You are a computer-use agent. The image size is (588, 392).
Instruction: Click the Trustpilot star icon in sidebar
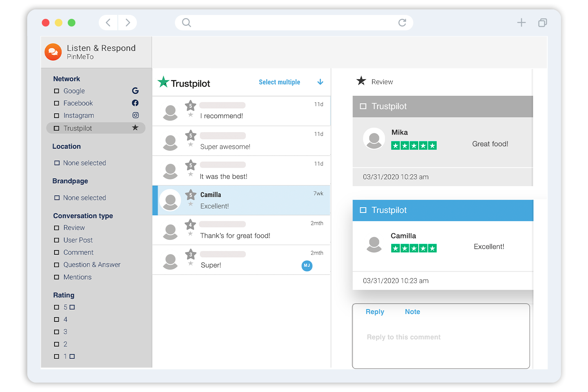135,128
